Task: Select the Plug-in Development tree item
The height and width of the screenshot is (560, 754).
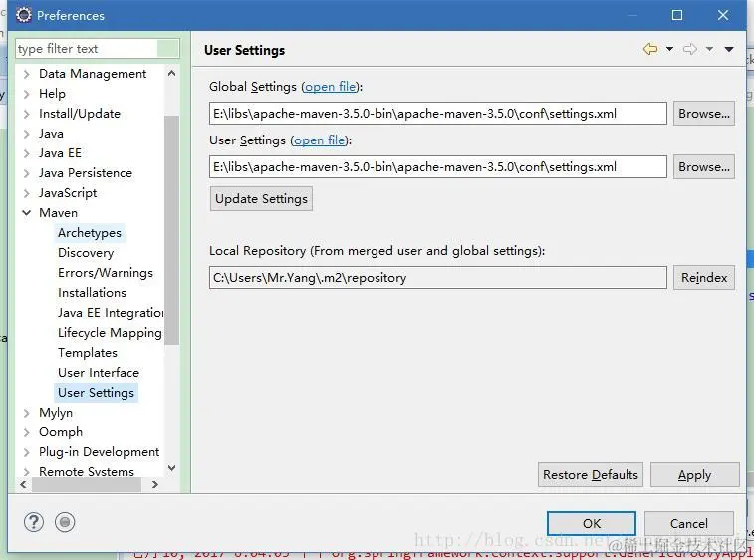Action: [99, 452]
